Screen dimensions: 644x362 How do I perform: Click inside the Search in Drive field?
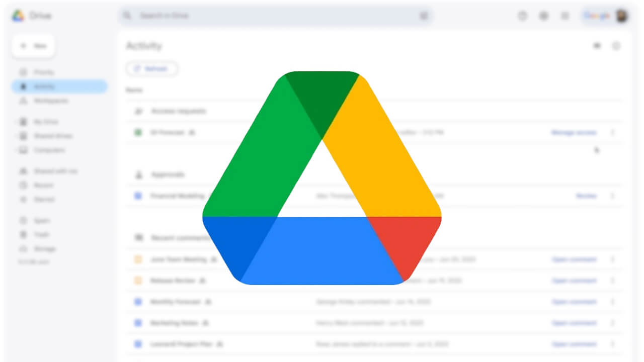252,16
